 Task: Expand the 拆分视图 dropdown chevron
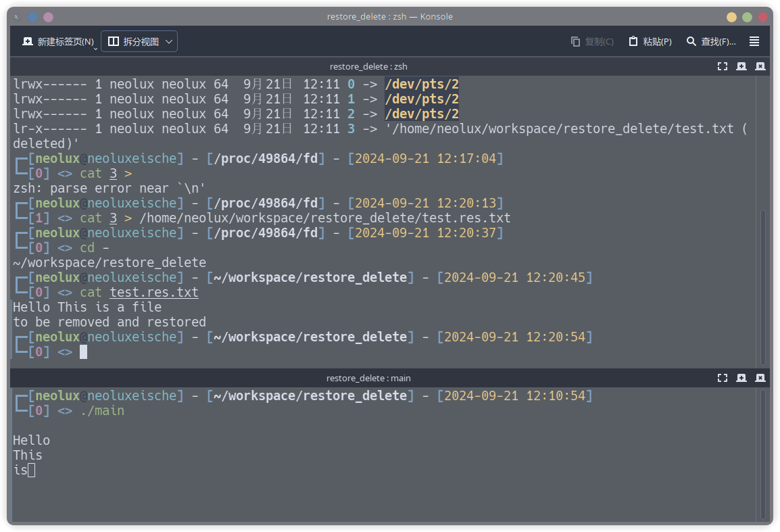(x=169, y=42)
